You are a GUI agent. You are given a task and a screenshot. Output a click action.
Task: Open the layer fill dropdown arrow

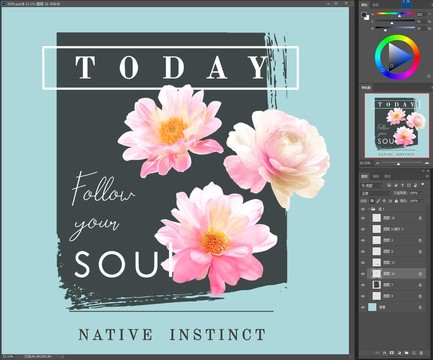click(x=422, y=201)
